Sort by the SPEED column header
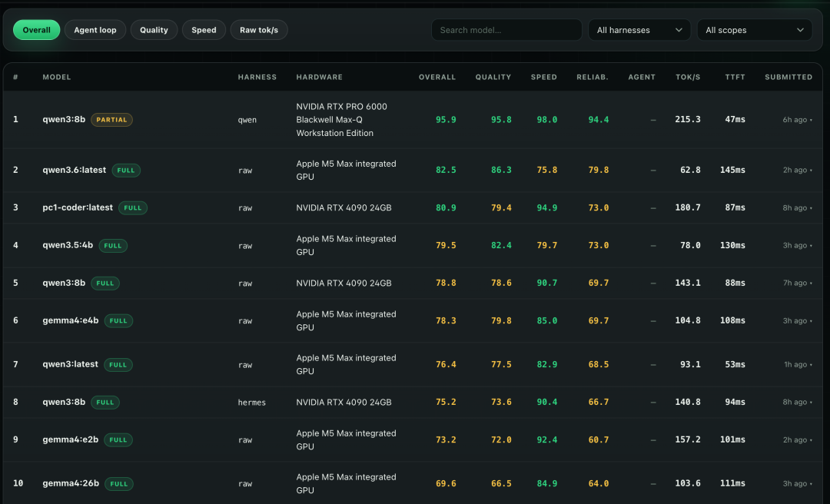The width and height of the screenshot is (830, 504). click(x=543, y=78)
